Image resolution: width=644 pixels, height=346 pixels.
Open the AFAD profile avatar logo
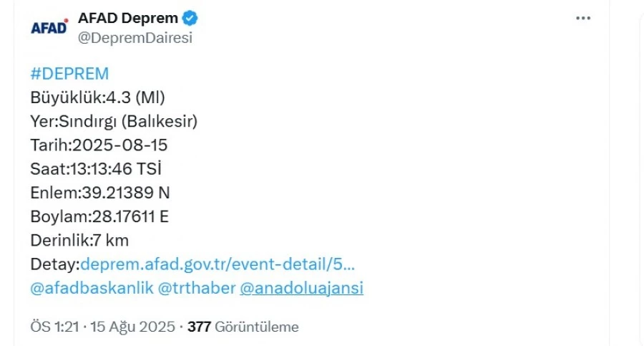click(x=49, y=27)
